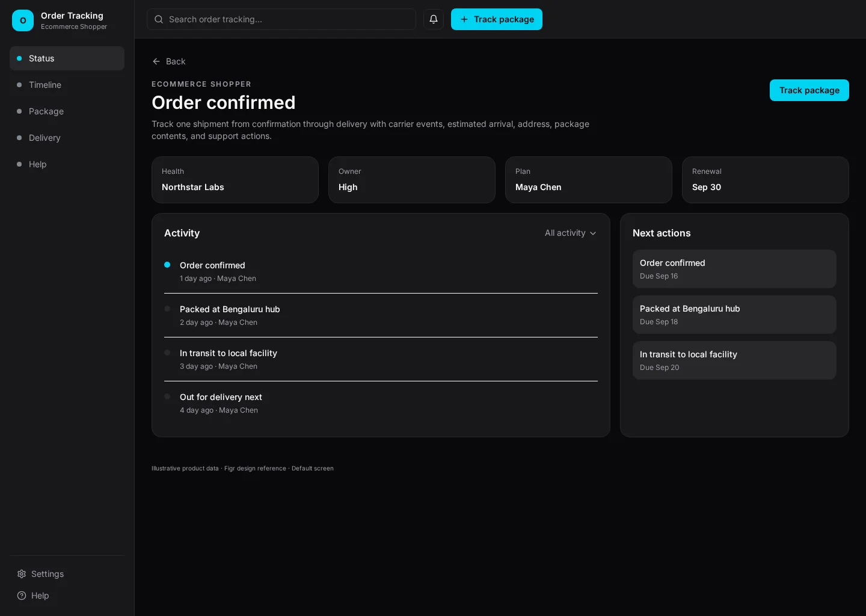Click '4 day ago · Maya Chen' text

[219, 410]
